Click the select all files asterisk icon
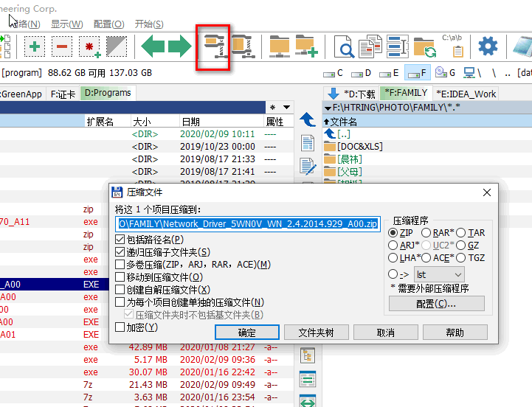The image size is (532, 407). point(89,46)
